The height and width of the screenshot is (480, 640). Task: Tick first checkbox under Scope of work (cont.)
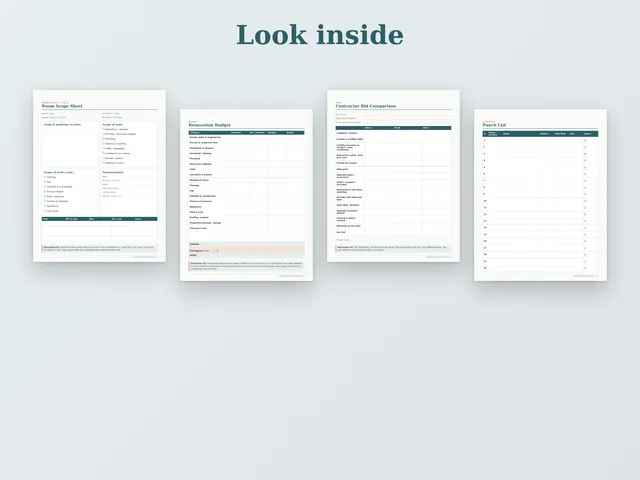(45, 177)
